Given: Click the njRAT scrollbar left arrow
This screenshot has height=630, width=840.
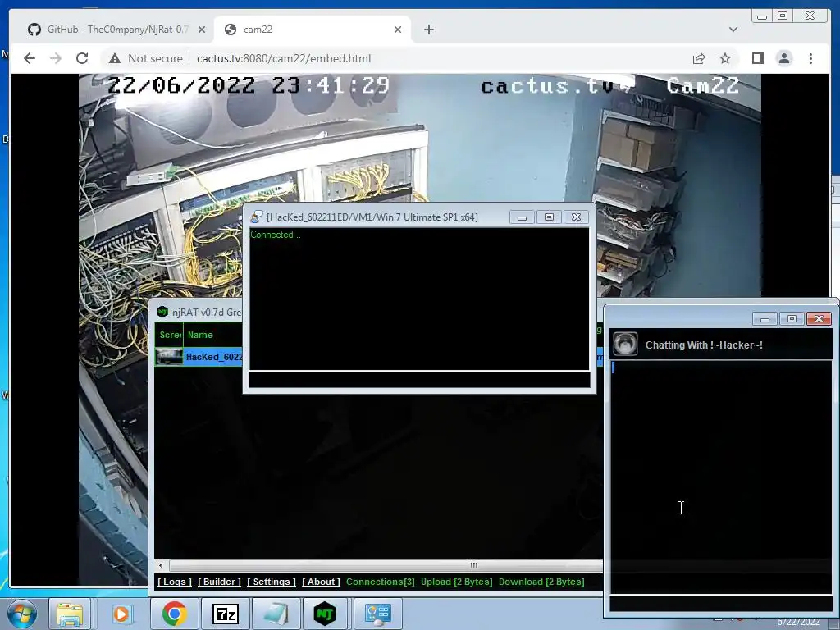Looking at the screenshot, I should click(160, 565).
